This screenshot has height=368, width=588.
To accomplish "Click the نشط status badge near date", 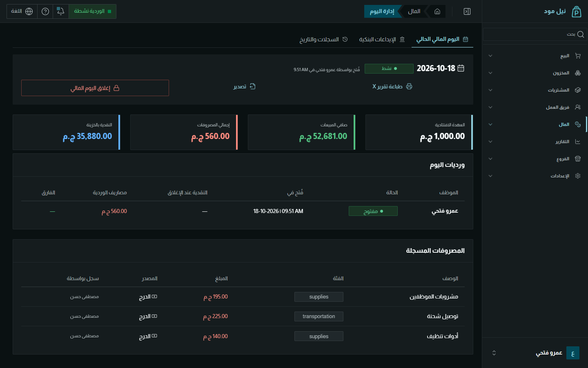I will click(x=389, y=68).
